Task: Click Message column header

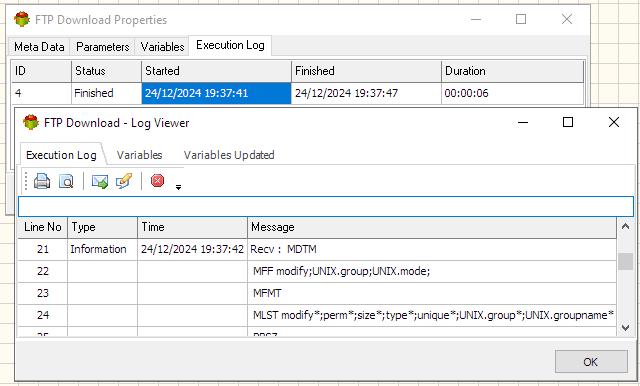Action: pyautogui.click(x=432, y=227)
